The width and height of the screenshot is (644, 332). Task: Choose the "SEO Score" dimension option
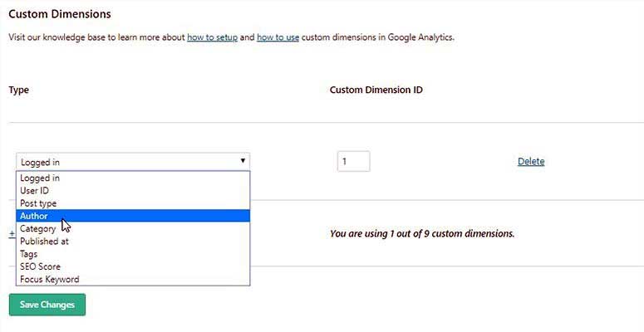click(x=40, y=266)
